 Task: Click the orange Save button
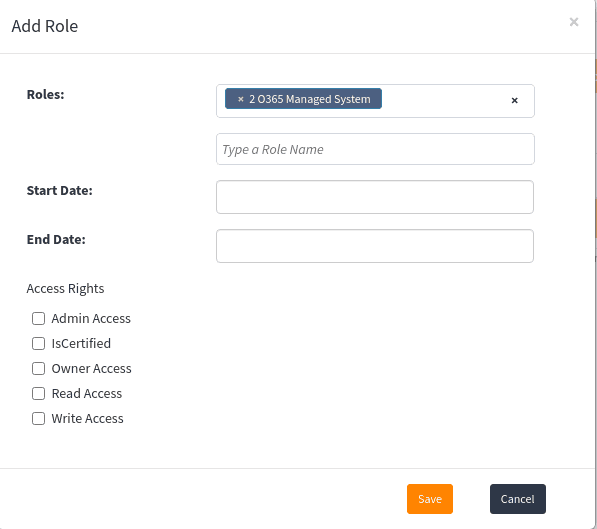(x=429, y=499)
